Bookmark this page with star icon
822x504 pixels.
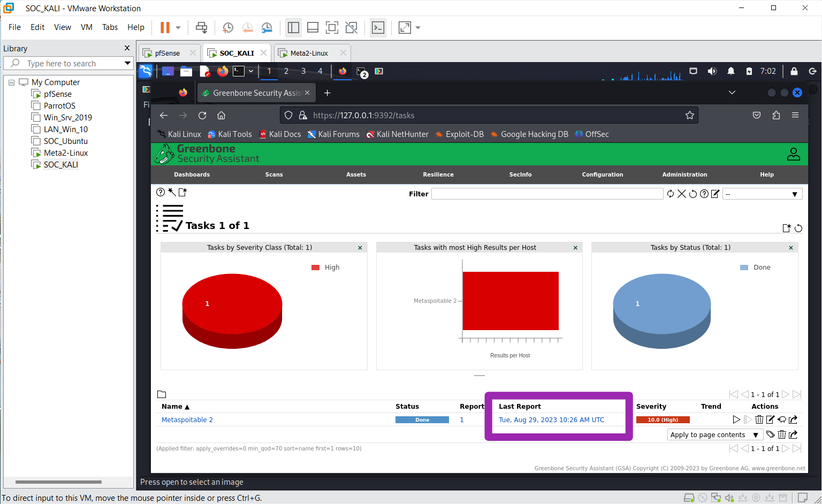click(x=690, y=115)
